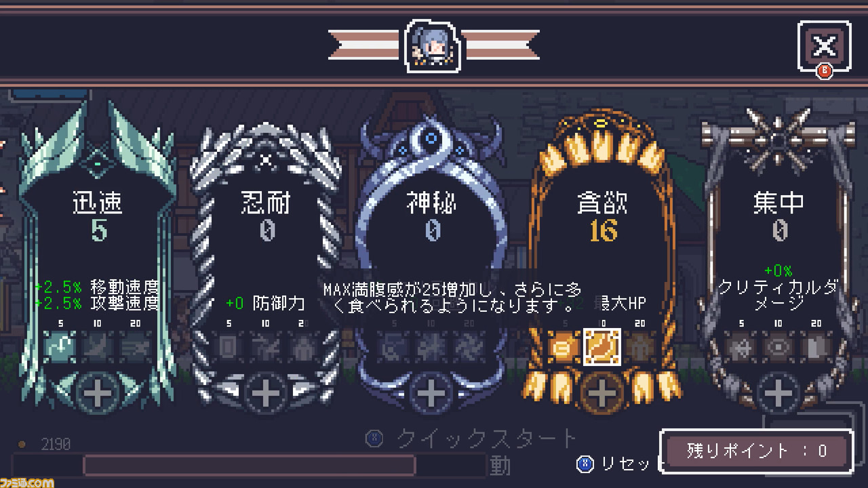Add a point to 集中 with its plus button
The height and width of the screenshot is (488, 868).
[x=778, y=392]
